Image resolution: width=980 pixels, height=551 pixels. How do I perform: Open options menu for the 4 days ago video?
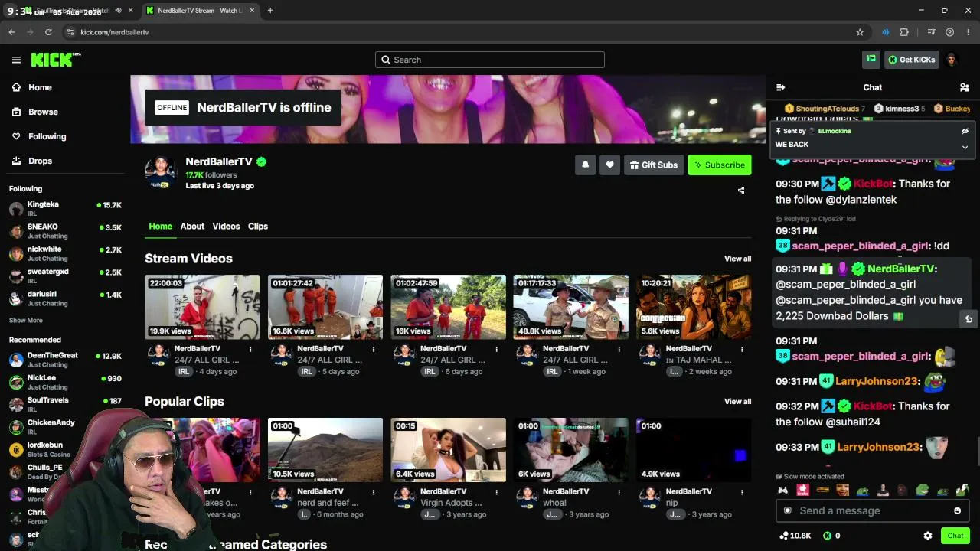250,350
